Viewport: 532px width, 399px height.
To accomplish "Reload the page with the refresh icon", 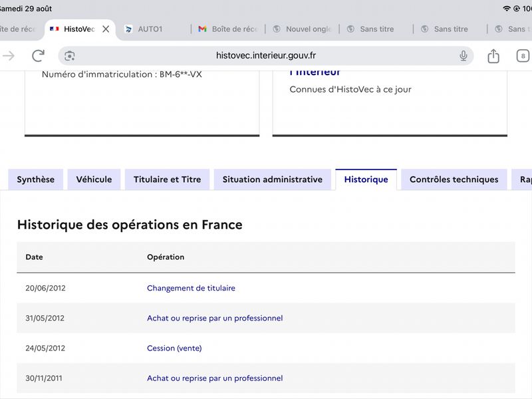I will [x=38, y=56].
